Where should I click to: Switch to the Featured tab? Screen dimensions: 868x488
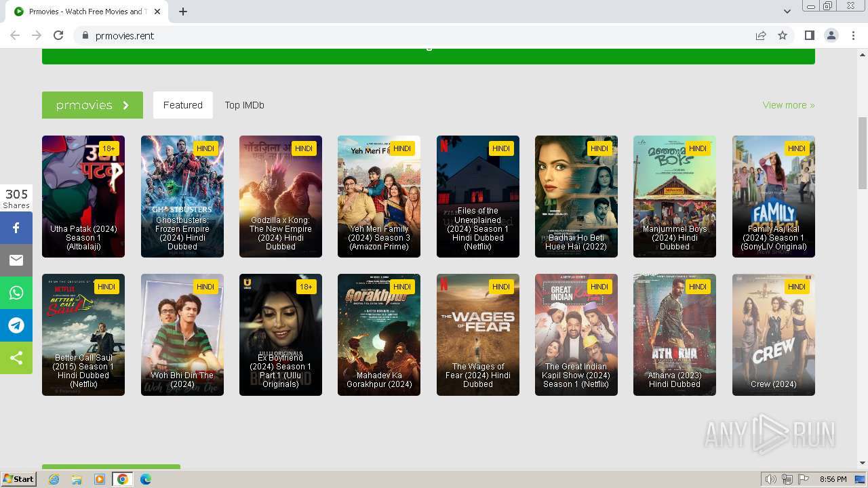click(x=182, y=105)
